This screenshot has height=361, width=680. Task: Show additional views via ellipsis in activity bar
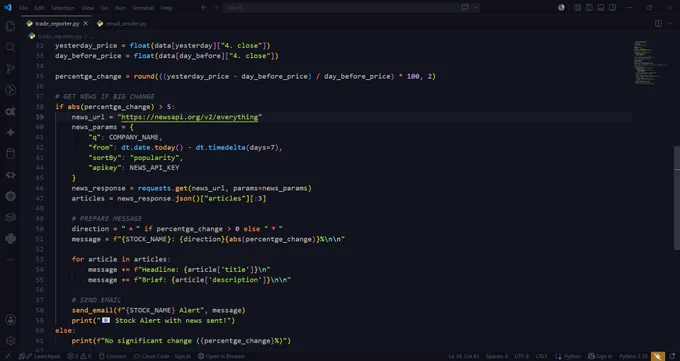click(10, 259)
